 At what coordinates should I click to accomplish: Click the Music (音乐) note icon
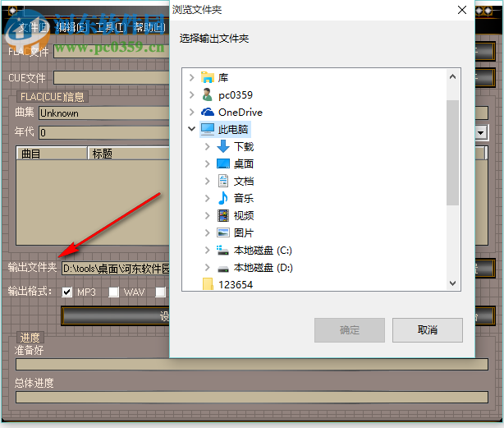click(223, 198)
